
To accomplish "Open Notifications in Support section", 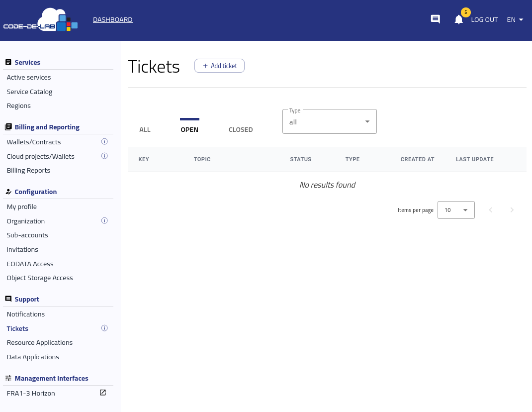I will tap(26, 314).
